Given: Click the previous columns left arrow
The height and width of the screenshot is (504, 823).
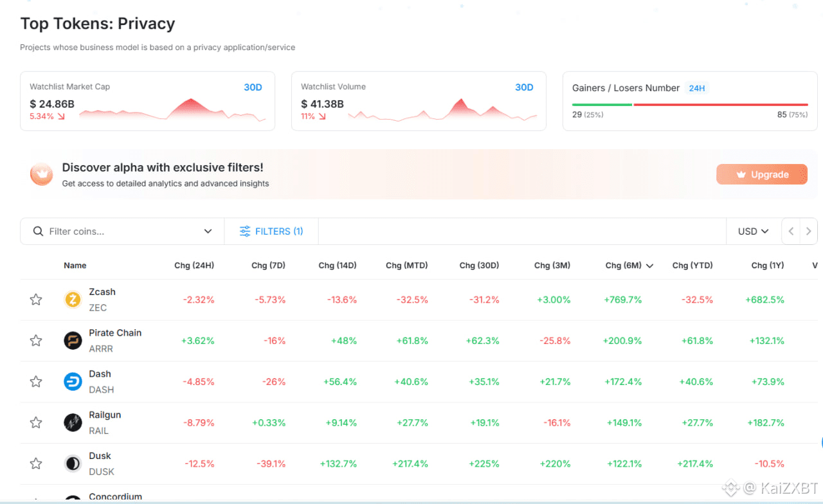Looking at the screenshot, I should pyautogui.click(x=791, y=231).
